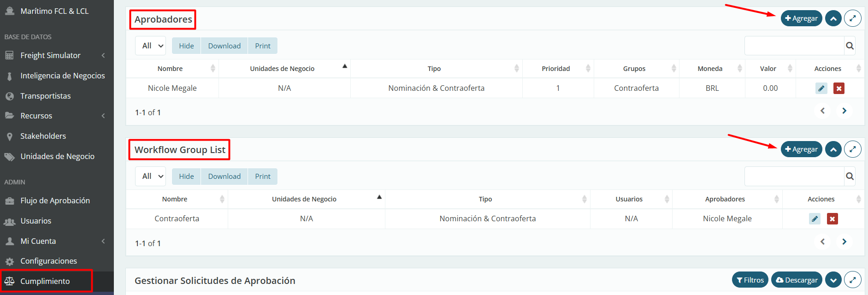
Task: Expand Workflow Group List panel to fullscreen
Action: pos(852,149)
